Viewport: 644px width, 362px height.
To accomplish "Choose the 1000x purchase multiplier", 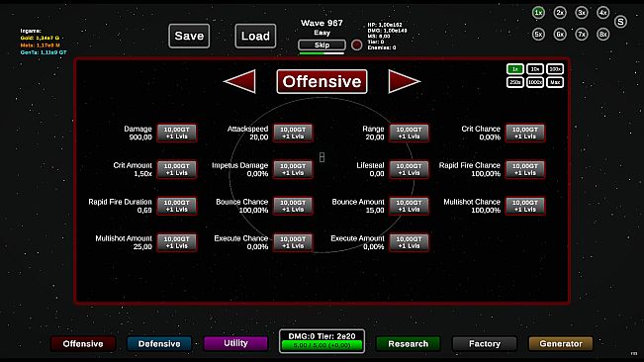I will coord(535,82).
